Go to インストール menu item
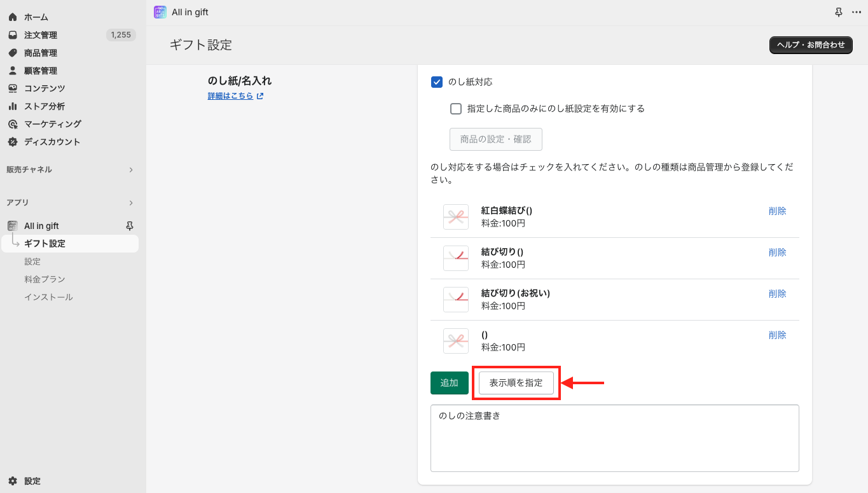868x493 pixels. pyautogui.click(x=48, y=297)
